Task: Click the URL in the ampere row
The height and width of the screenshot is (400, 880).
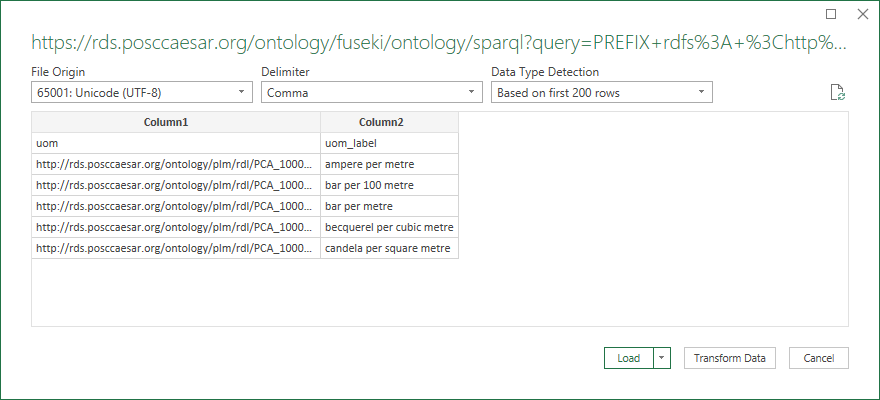Action: click(176, 164)
